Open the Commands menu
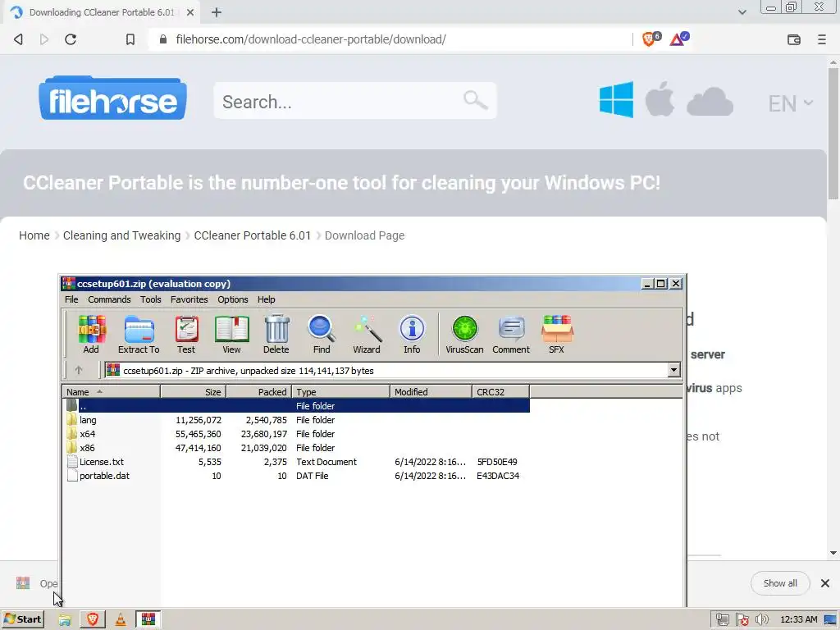The height and width of the screenshot is (630, 840). click(109, 299)
